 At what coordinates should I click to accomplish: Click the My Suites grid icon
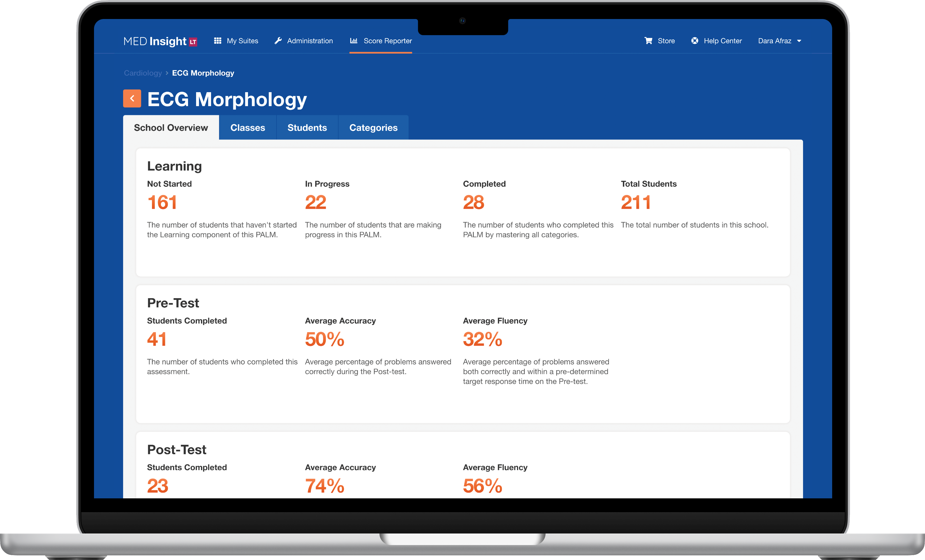point(217,41)
